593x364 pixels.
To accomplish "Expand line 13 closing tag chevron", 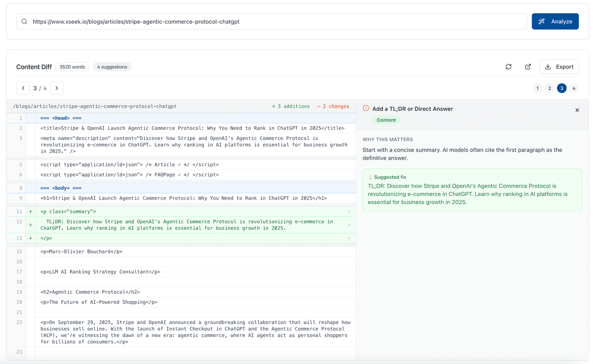I will pos(349,238).
